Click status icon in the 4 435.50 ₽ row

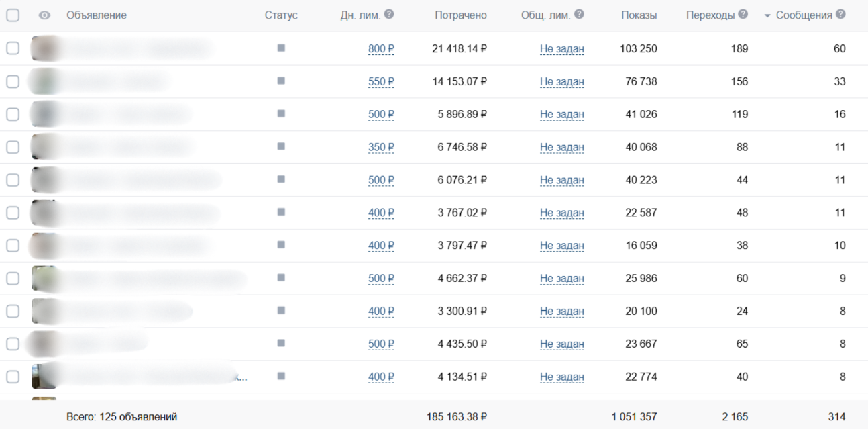[281, 343]
